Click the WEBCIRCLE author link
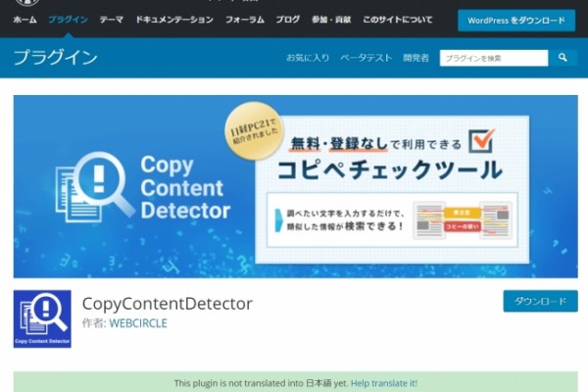The image size is (588, 392). (138, 323)
